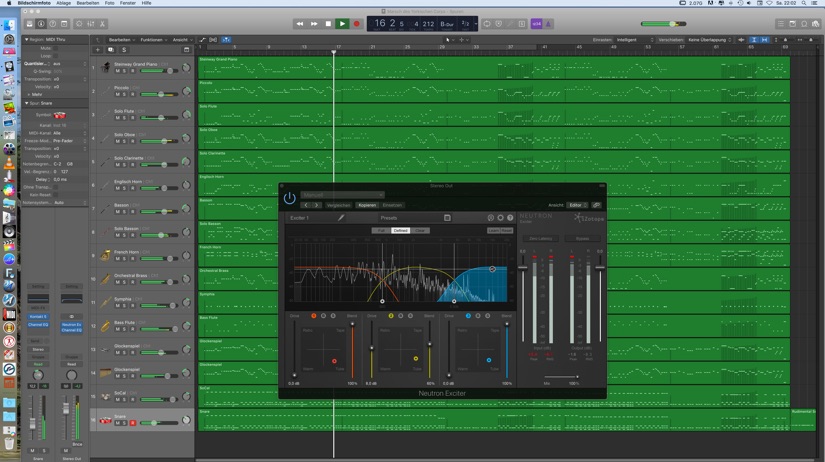Collapse the Region MIDI Thru disclosure triangle
This screenshot has height=462, width=825.
pos(26,39)
